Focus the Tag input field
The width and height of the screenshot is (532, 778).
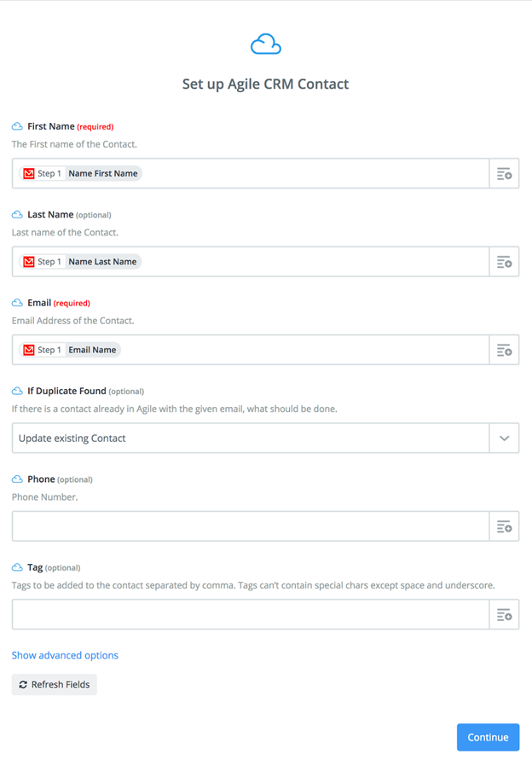[251, 615]
